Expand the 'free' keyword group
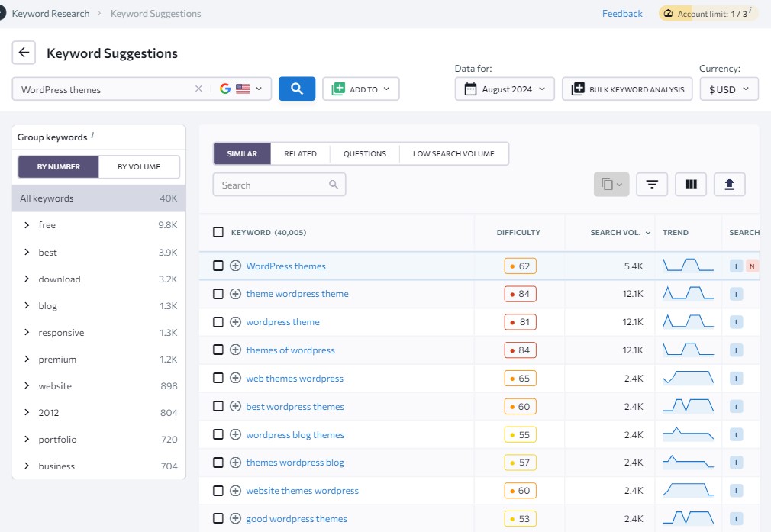 pyautogui.click(x=27, y=225)
